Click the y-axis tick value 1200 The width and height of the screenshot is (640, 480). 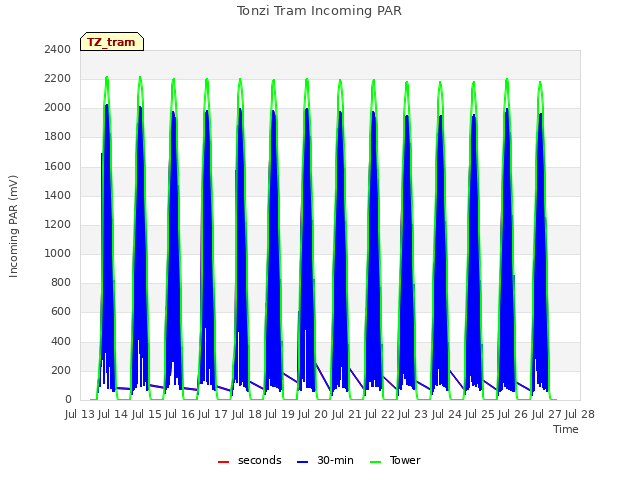(58, 224)
